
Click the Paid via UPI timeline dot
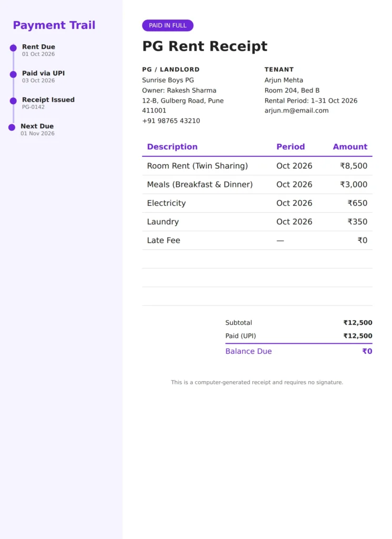13,74
